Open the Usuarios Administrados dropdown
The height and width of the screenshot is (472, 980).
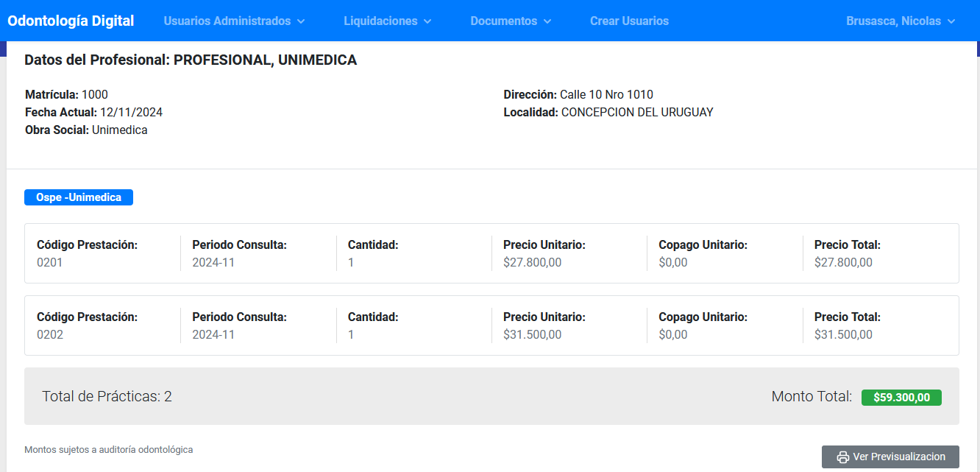pos(227,21)
